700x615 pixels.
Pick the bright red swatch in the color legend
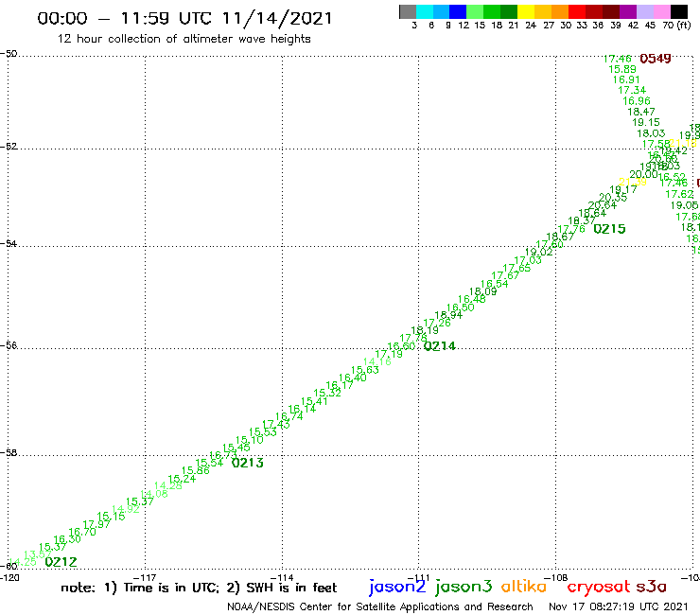[x=577, y=11]
